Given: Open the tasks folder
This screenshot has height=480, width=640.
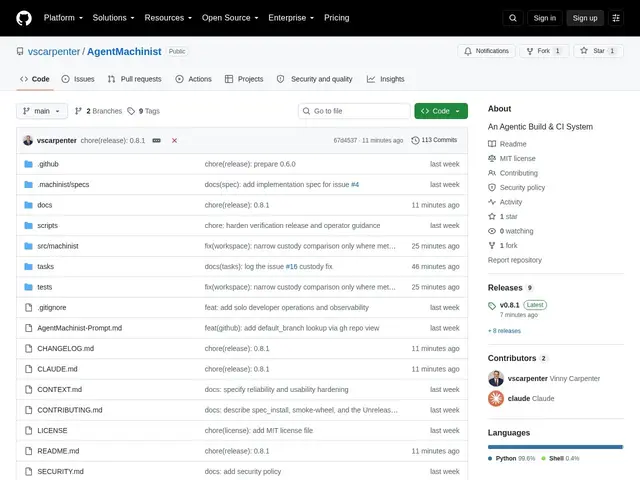Looking at the screenshot, I should click(x=45, y=267).
